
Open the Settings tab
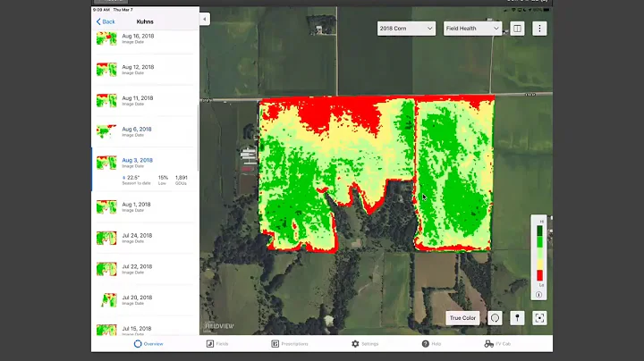[x=365, y=344]
